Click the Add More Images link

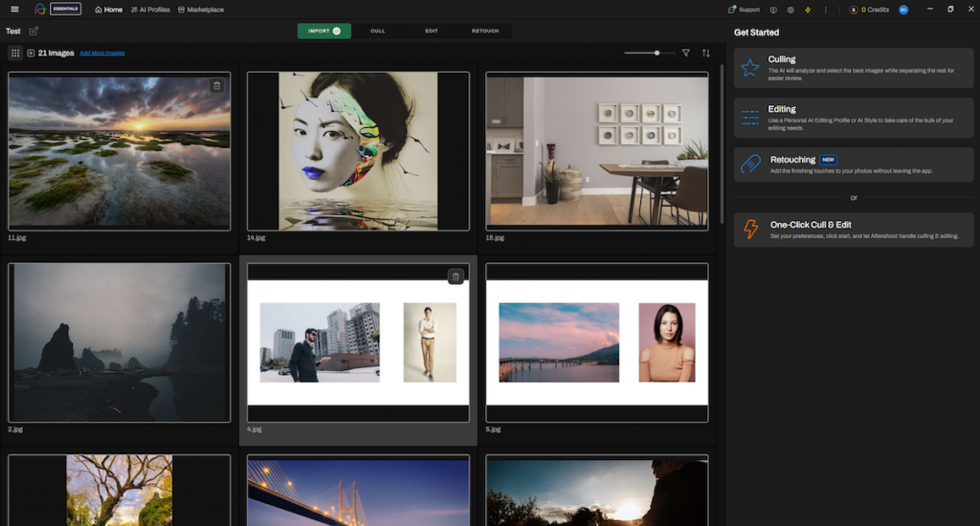pos(102,54)
